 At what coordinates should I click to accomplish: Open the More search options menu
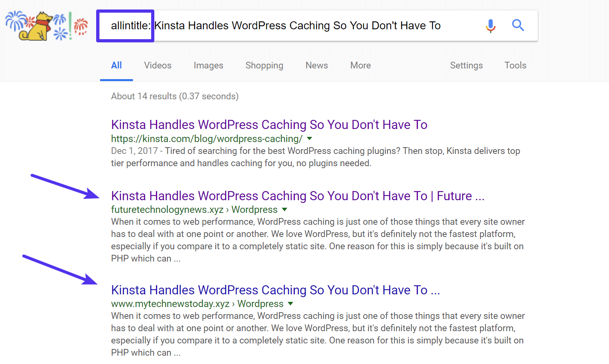click(360, 65)
